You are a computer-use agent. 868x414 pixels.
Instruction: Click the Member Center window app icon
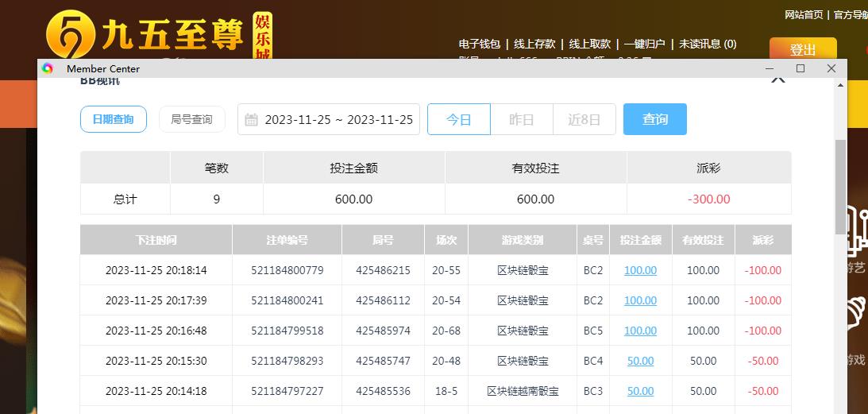(48, 68)
